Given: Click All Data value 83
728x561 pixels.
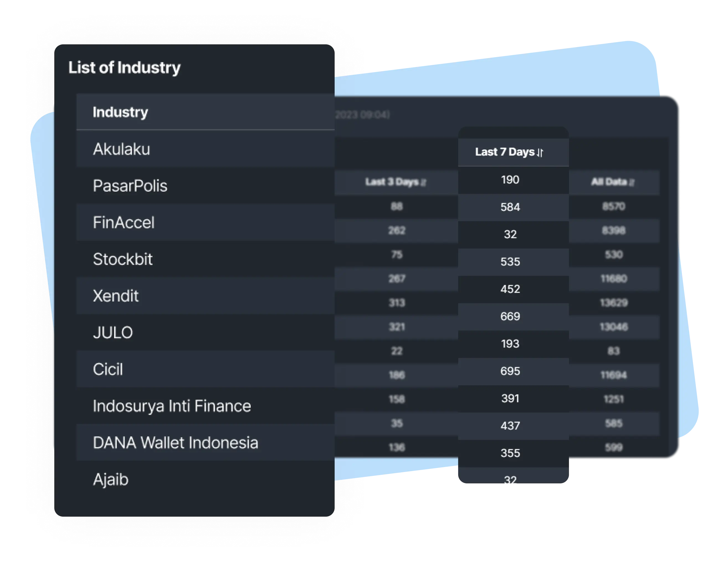Looking at the screenshot, I should [x=613, y=351].
